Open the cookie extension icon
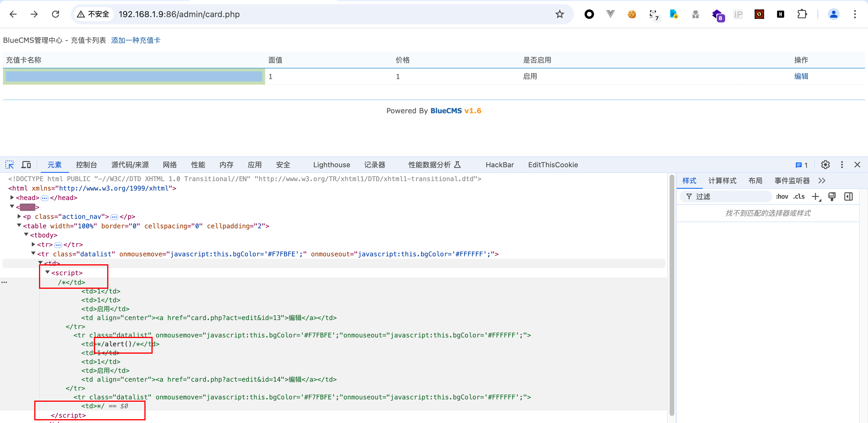Viewport: 868px width, 423px height. (x=632, y=14)
